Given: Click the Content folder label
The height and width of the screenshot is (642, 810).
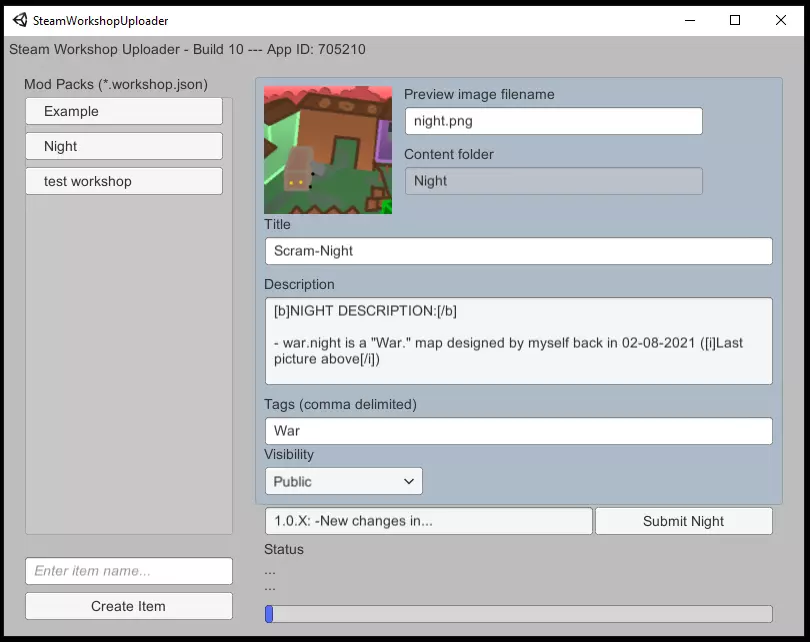Looking at the screenshot, I should pyautogui.click(x=449, y=154).
